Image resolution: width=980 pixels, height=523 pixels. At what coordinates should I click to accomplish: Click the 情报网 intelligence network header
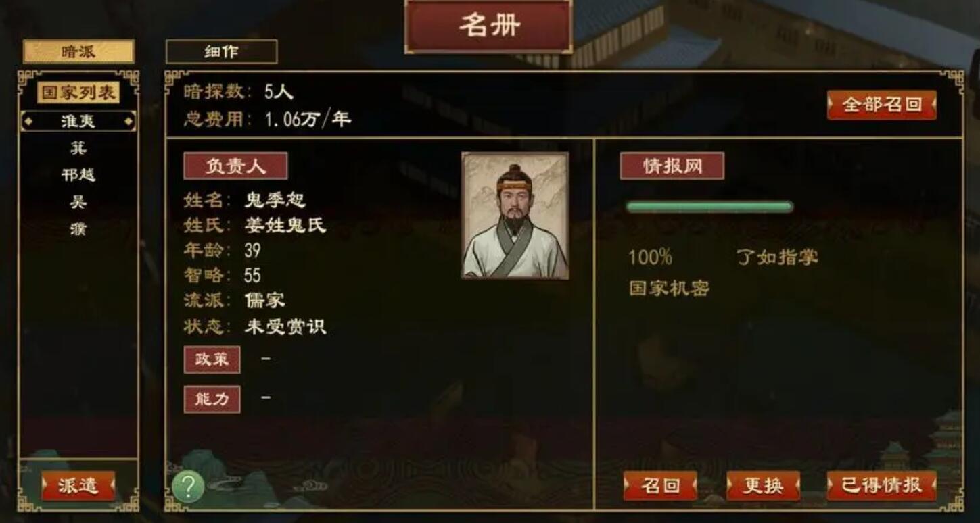pos(672,166)
